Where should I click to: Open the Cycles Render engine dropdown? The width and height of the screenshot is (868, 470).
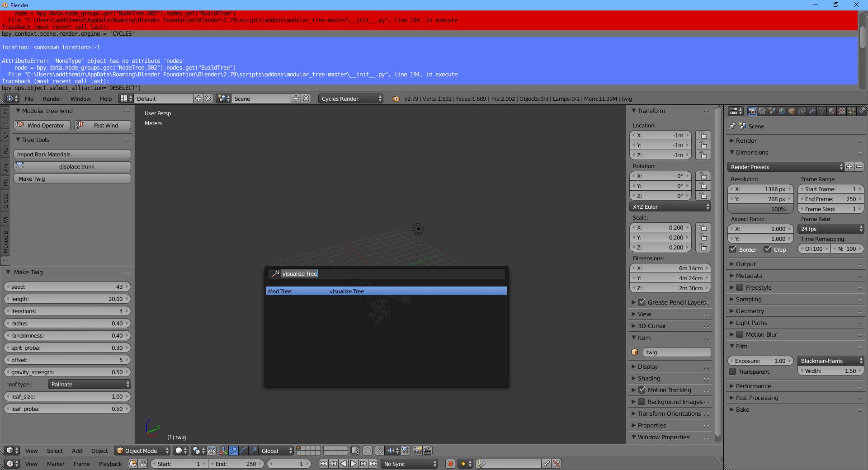(351, 99)
